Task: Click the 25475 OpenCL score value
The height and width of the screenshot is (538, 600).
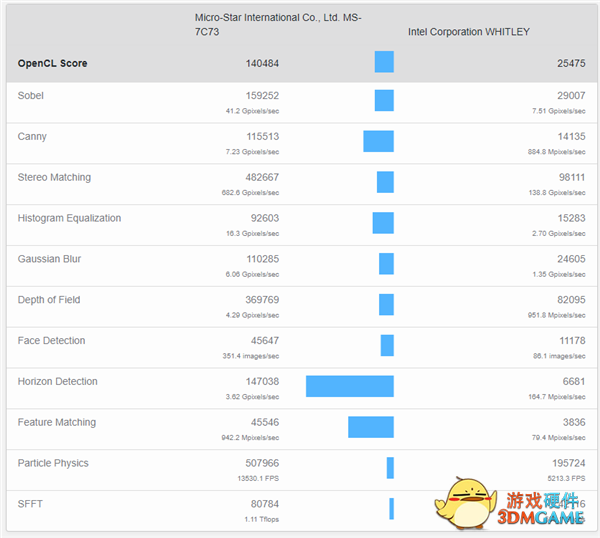Action: [x=571, y=64]
